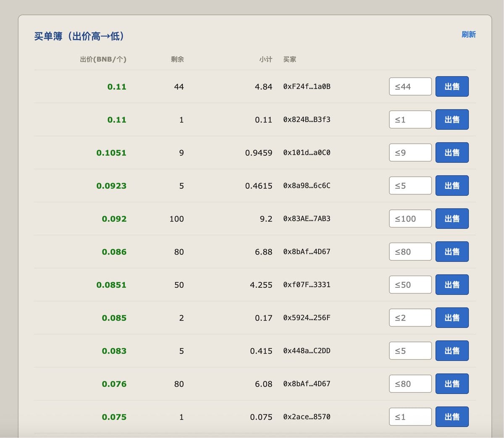Image resolution: width=504 pixels, height=438 pixels.
Task: Click 出售 for buyer 0x824B…B3f3
Action: [x=452, y=120]
